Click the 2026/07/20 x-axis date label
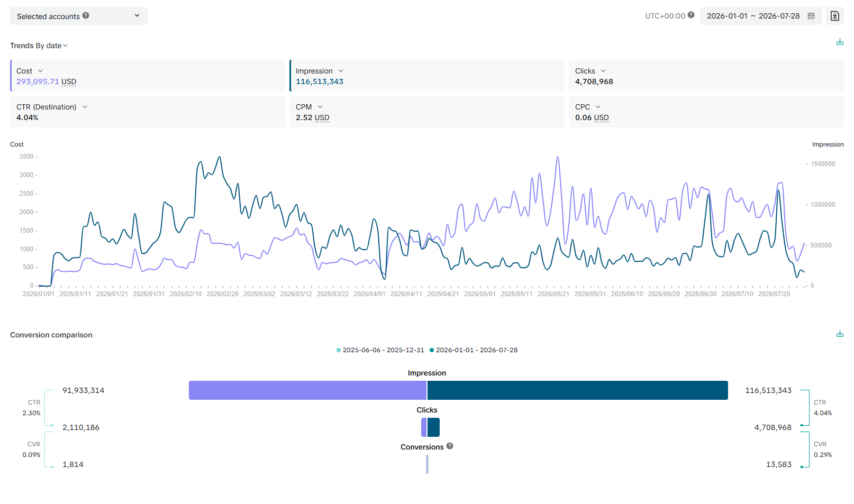The height and width of the screenshot is (504, 854). coord(774,294)
